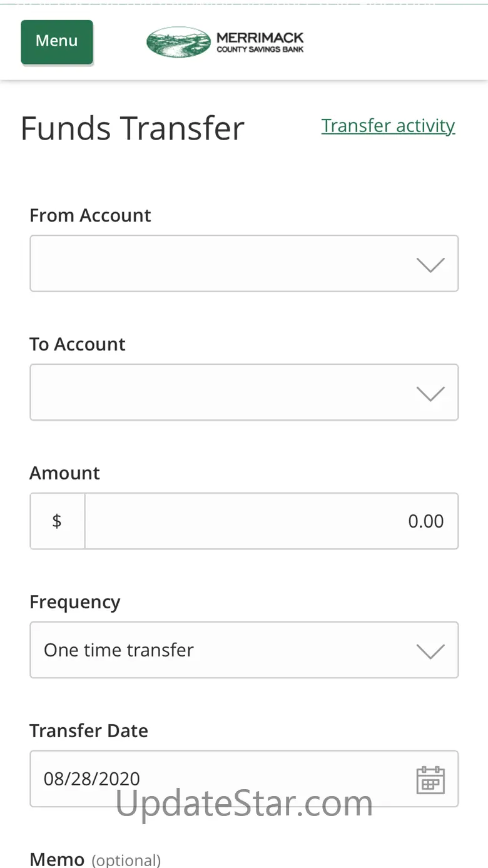The height and width of the screenshot is (868, 488).
Task: Click the To Account chevron arrow
Action: coord(430,394)
